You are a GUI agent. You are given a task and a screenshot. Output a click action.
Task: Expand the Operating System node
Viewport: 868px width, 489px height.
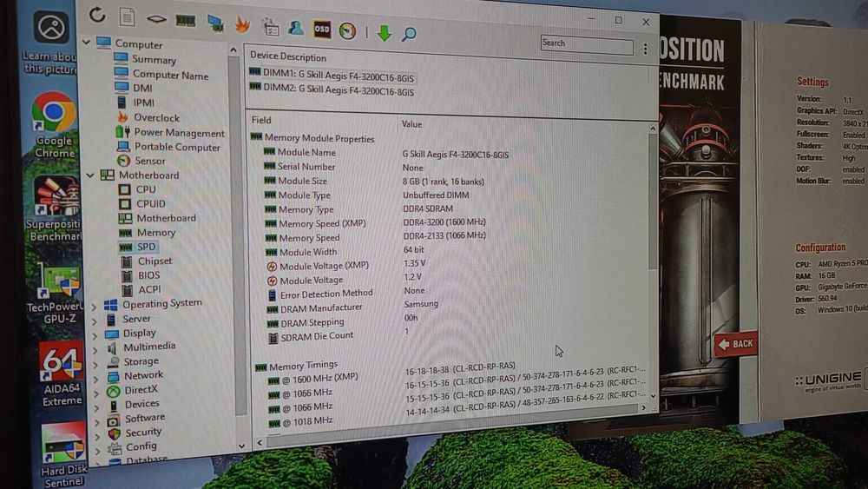[x=94, y=306]
